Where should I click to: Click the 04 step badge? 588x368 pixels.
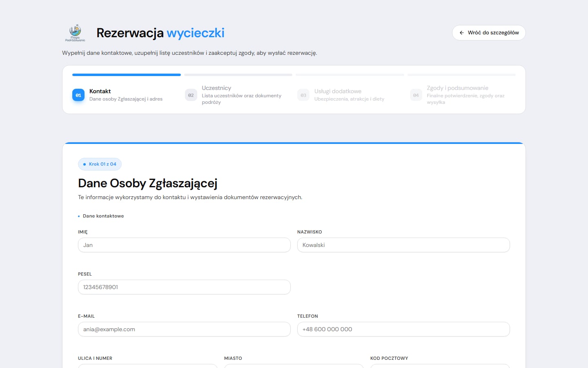point(416,95)
